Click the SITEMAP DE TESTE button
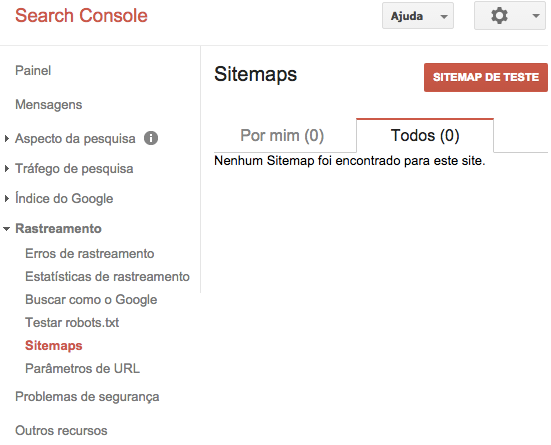Viewport: 551px width, 445px height. (x=486, y=77)
